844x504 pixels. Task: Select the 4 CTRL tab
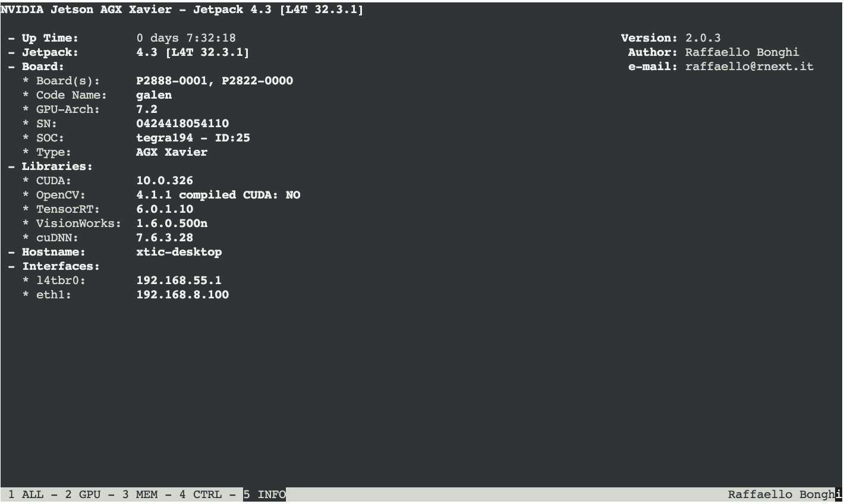click(x=200, y=494)
